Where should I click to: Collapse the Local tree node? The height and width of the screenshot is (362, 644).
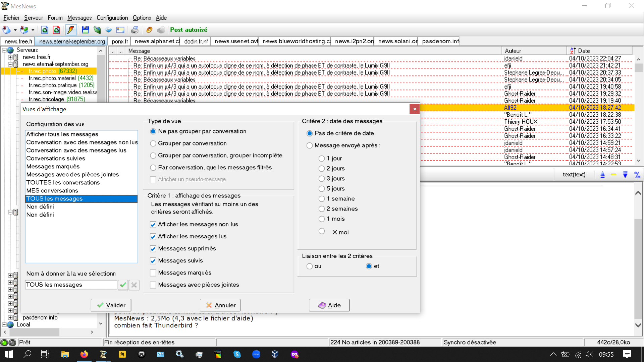[x=4, y=324]
